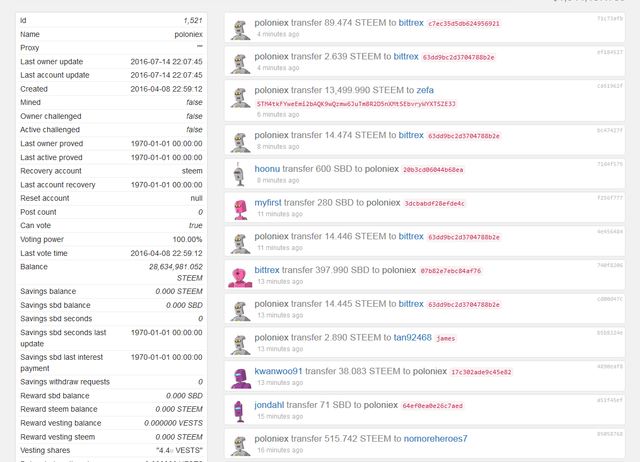Click kwanwoo91's purple robot avatar
The width and height of the screenshot is (640, 462).
coord(240,378)
